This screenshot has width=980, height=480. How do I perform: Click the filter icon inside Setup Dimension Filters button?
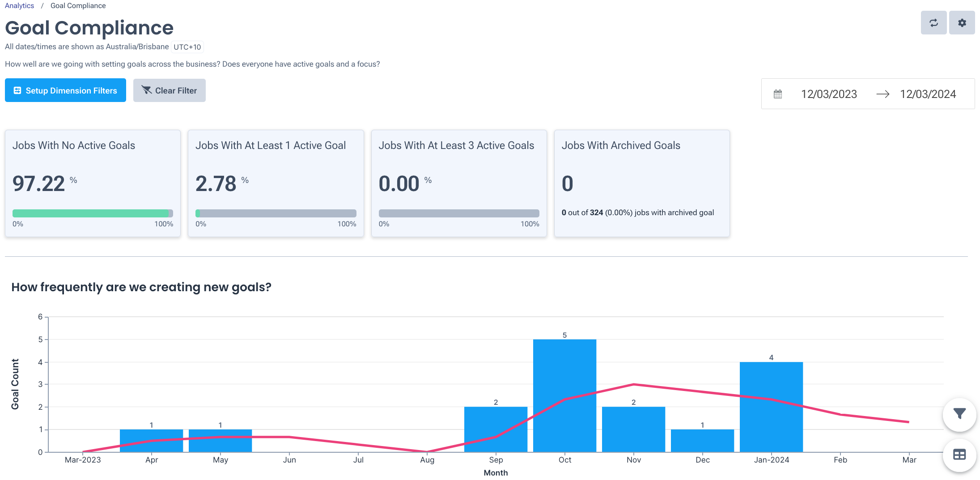pyautogui.click(x=17, y=90)
